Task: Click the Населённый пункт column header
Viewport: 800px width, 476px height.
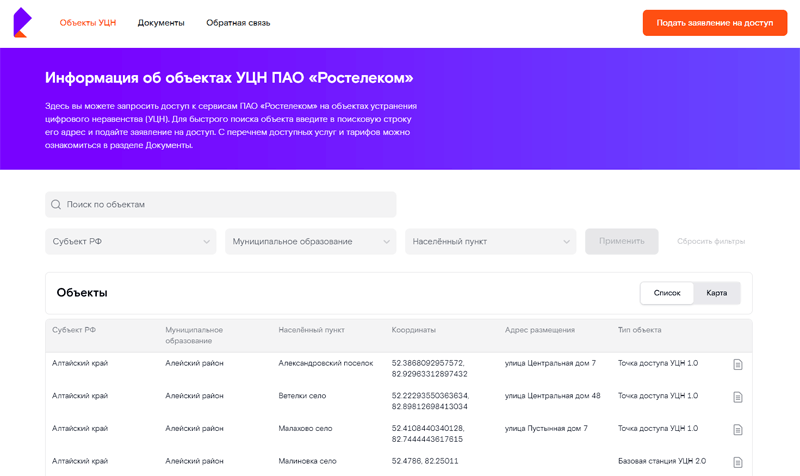Action: (311, 330)
